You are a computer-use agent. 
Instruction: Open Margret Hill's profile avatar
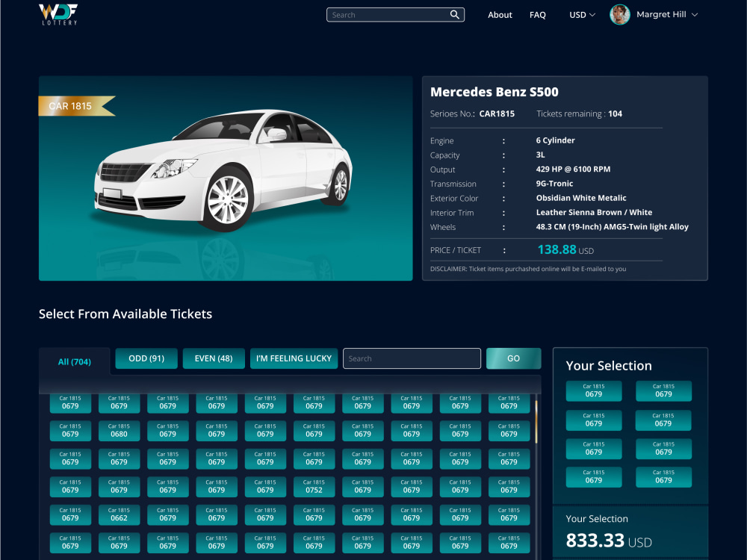tap(620, 15)
